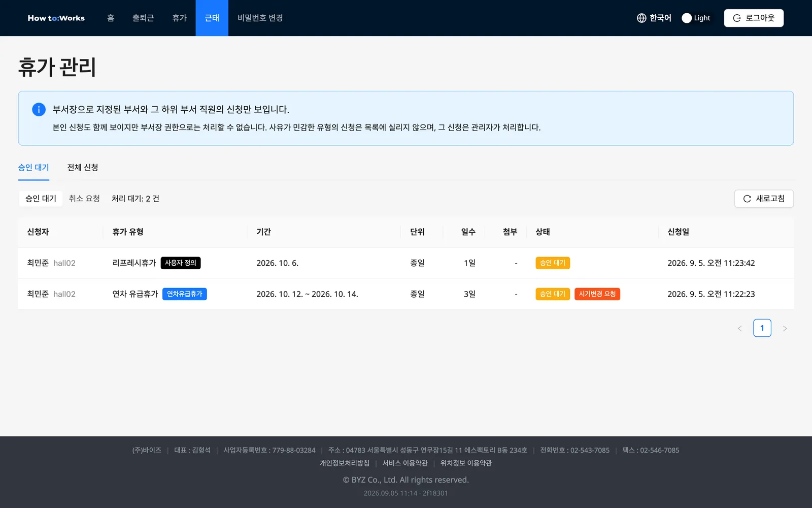Image resolution: width=812 pixels, height=508 pixels.
Task: Open 비밀번호 변경 menu item
Action: point(260,18)
